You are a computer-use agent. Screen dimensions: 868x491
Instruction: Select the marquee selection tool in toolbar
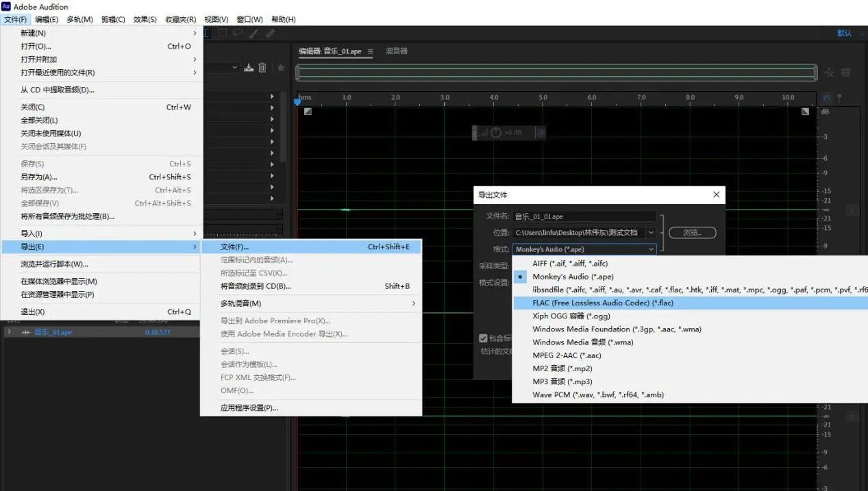point(223,32)
